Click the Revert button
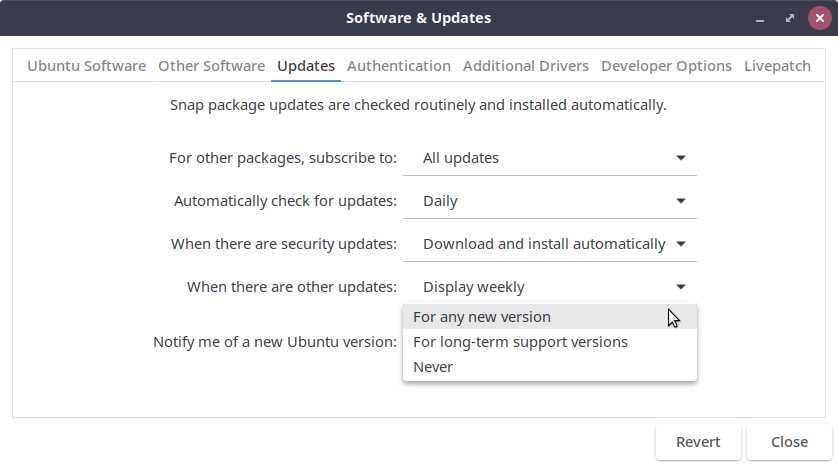The width and height of the screenshot is (838, 466). [698, 442]
